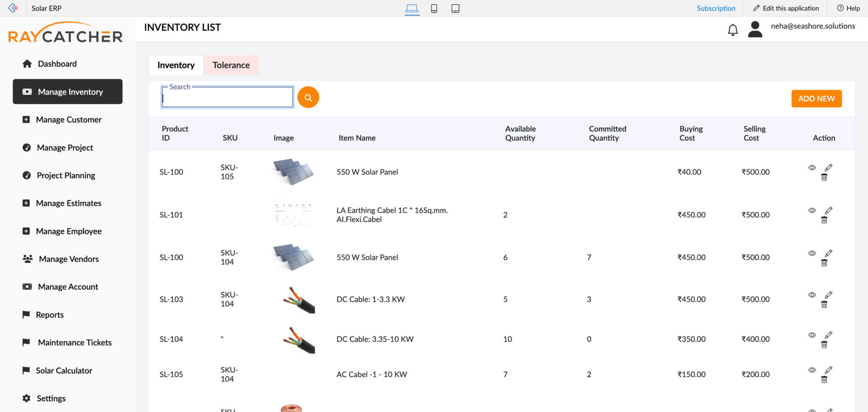Open Maintenance Tickets from the sidebar
Image resolution: width=868 pixels, height=412 pixels.
click(75, 342)
